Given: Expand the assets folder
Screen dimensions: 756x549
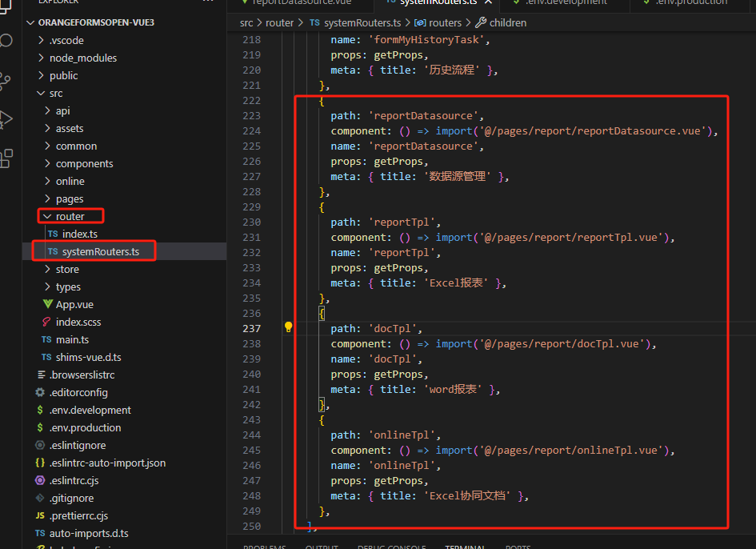Looking at the screenshot, I should pyautogui.click(x=47, y=128).
